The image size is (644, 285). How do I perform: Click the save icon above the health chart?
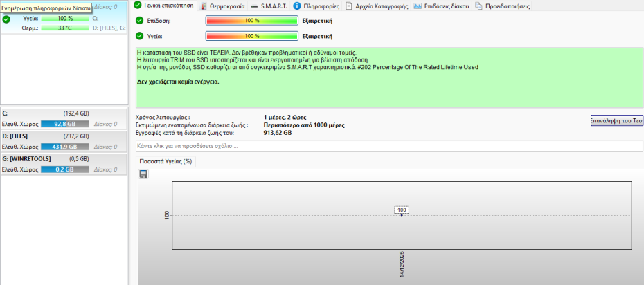[143, 174]
